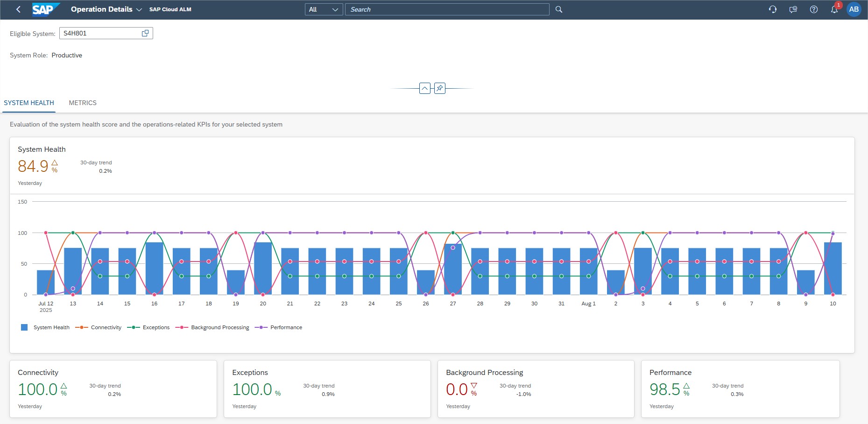The height and width of the screenshot is (424, 868).
Task: Open the AB user profile avatar
Action: 854,9
